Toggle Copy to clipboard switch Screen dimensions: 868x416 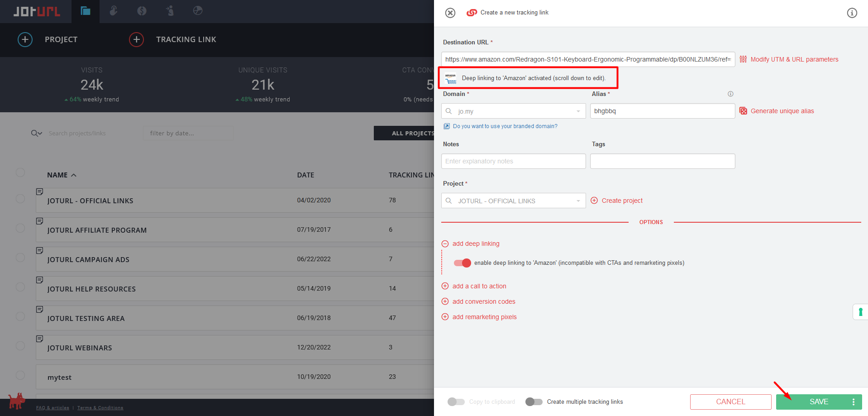tap(456, 402)
